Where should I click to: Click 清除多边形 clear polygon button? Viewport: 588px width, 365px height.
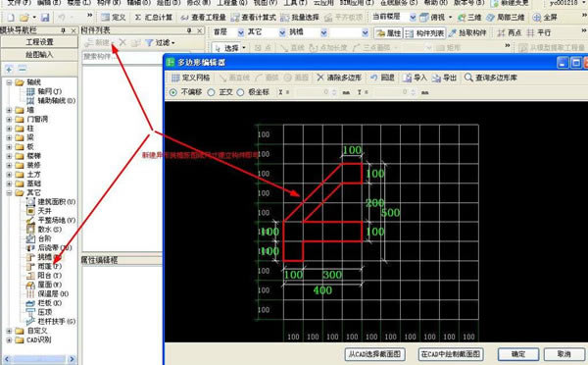click(x=339, y=78)
